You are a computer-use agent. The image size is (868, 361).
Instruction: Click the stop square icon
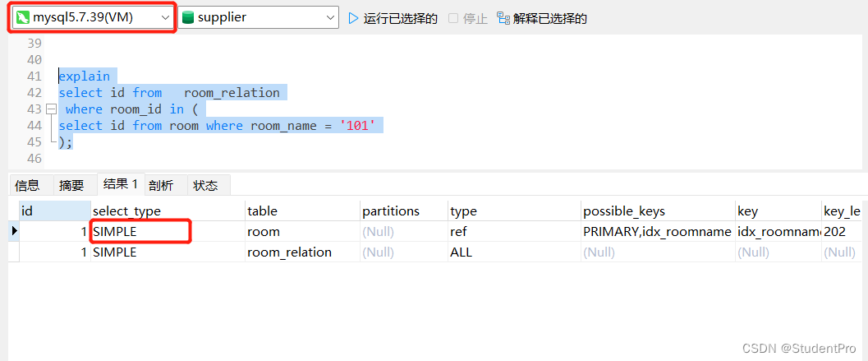click(453, 18)
